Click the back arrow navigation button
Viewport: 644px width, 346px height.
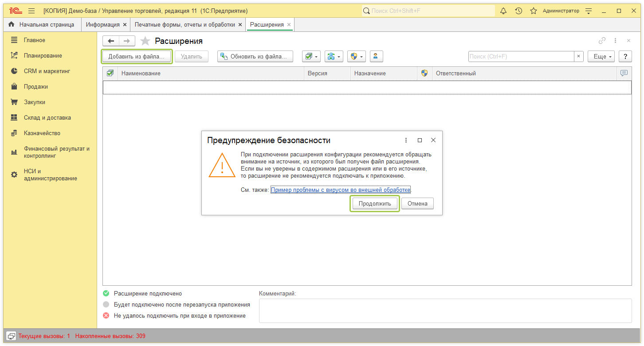click(x=111, y=41)
